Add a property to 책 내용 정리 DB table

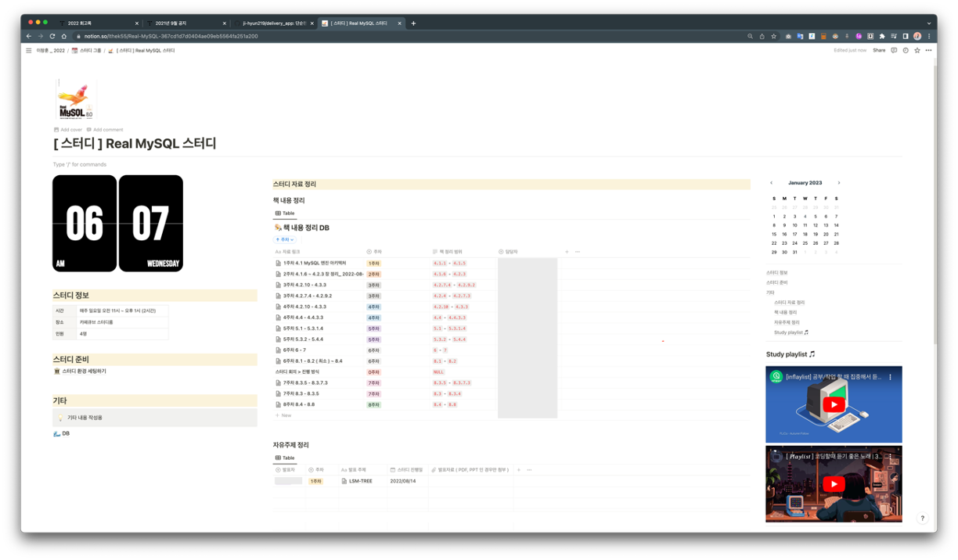(x=567, y=252)
